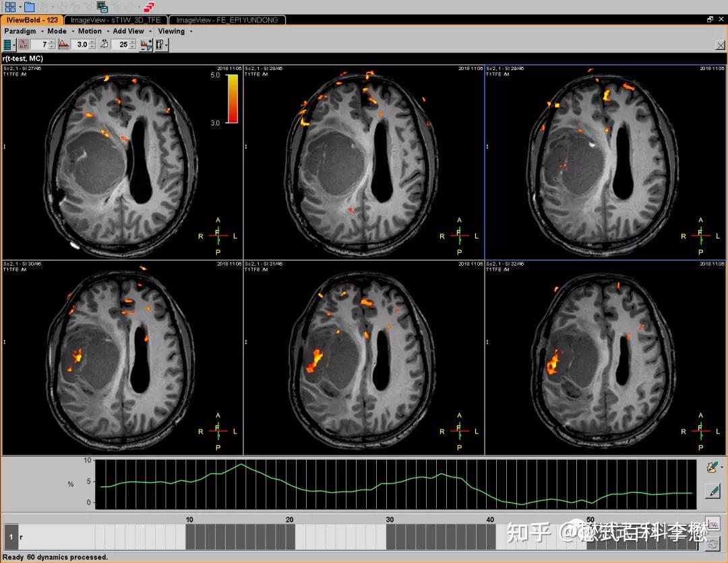Viewport: 728px width, 563px height.
Task: Click the red stacked-layers icon in top toolbar
Action: click(149, 7)
